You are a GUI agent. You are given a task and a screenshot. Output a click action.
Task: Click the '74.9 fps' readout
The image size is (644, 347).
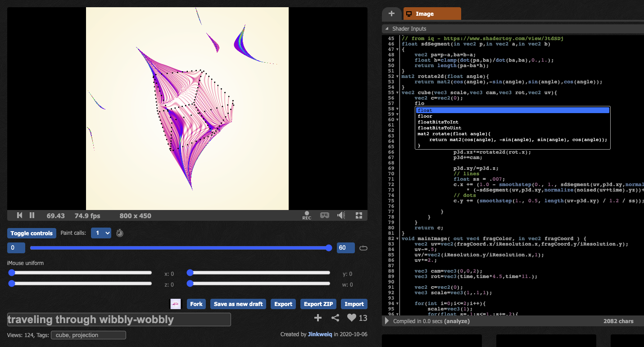(87, 216)
